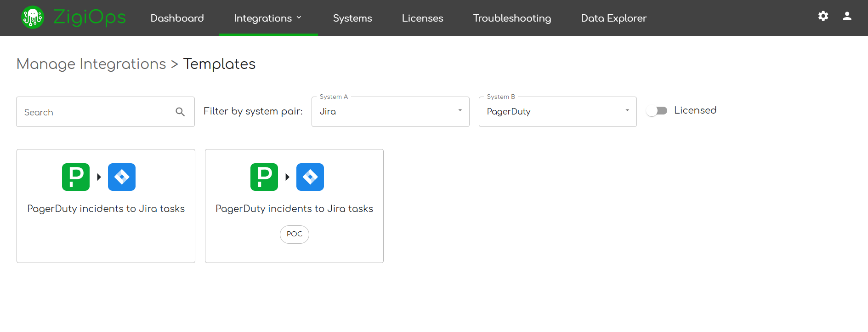Go to the Dashboard tab
The image size is (868, 332).
coord(177,18)
